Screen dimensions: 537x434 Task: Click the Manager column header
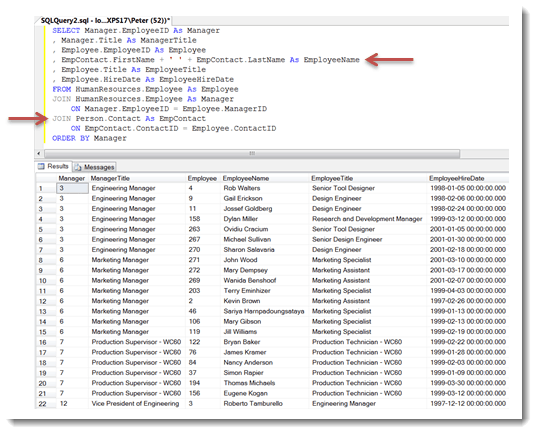72,178
